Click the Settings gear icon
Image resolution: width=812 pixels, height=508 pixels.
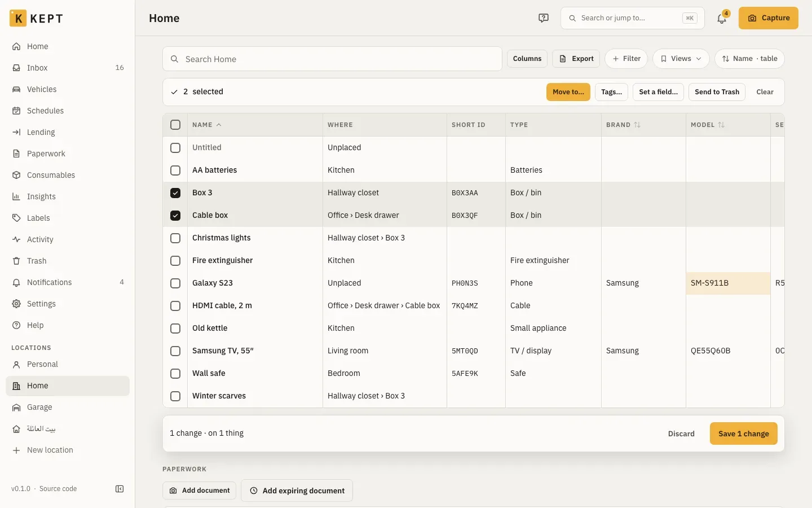[x=16, y=304]
